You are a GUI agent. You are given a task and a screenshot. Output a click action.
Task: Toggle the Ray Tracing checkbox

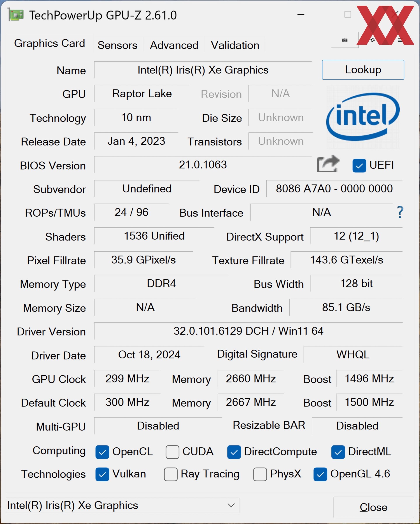[x=171, y=474]
